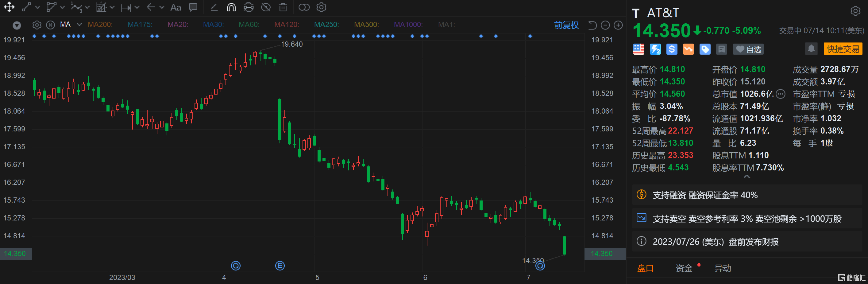
Task: Click the lightning Level 2 quote icon
Action: click(x=655, y=49)
